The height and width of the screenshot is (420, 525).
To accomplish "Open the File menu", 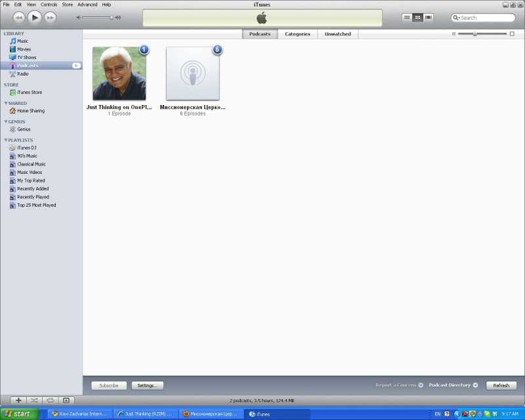I will (x=6, y=5).
